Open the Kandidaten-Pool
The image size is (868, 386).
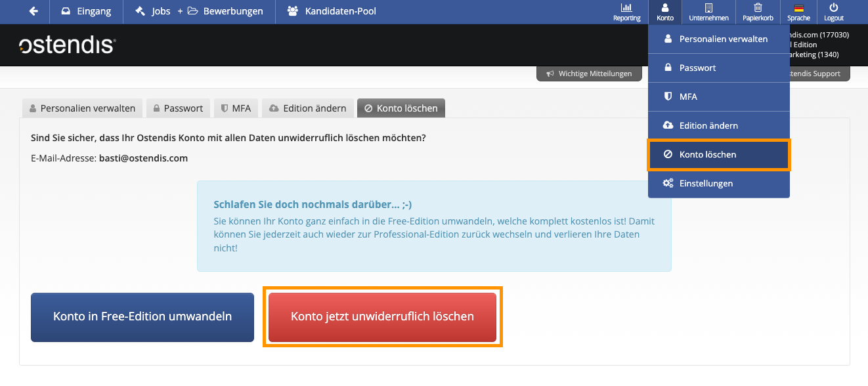[x=332, y=11]
